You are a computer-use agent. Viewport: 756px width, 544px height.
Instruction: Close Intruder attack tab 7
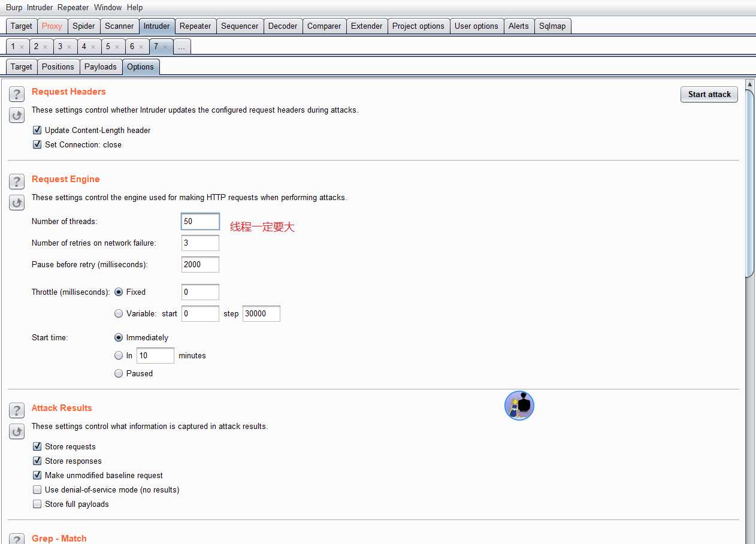[x=165, y=47]
